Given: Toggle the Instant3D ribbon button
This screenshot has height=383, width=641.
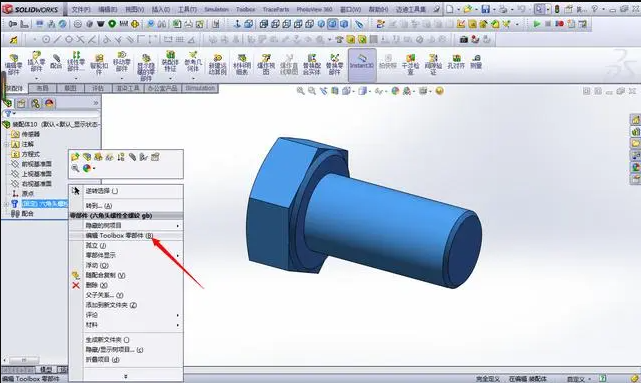Looking at the screenshot, I should pyautogui.click(x=362, y=65).
